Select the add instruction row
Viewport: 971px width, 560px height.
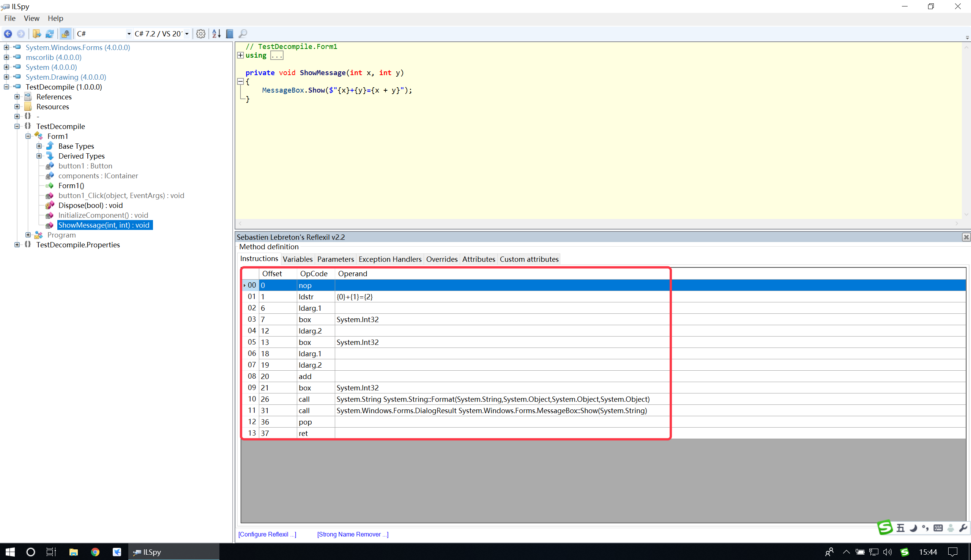pos(603,376)
